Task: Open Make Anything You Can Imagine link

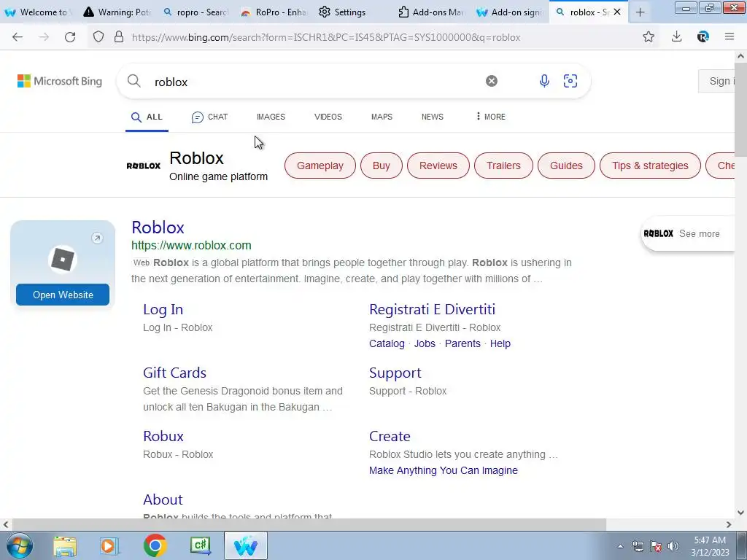Action: (x=443, y=470)
